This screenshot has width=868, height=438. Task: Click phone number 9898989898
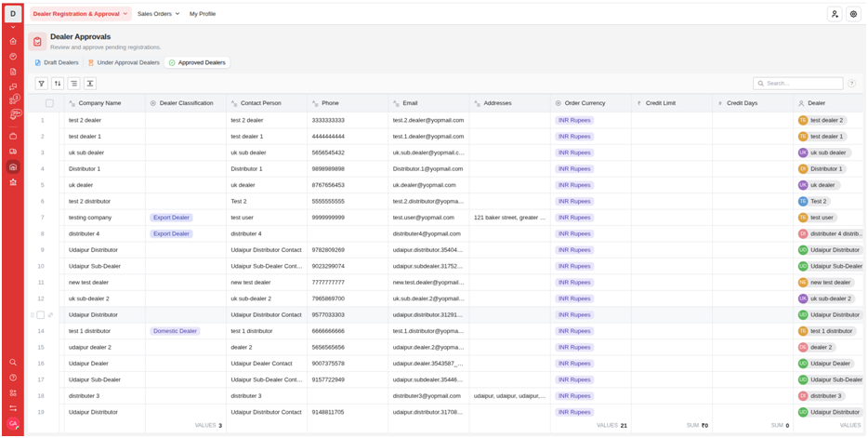pos(328,169)
